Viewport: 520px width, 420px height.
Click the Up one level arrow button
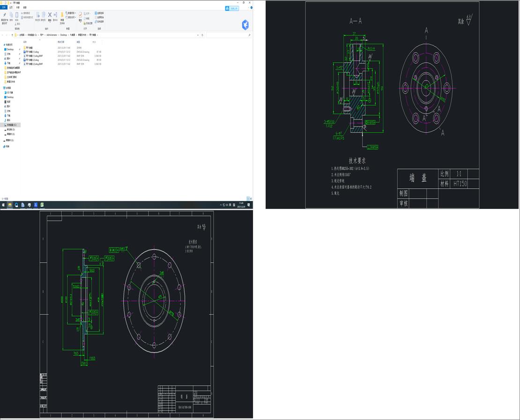click(12, 35)
